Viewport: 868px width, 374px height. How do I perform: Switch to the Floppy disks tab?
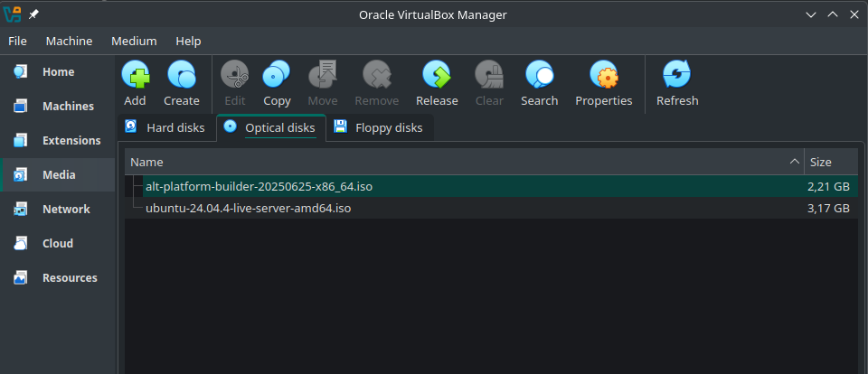pyautogui.click(x=379, y=128)
